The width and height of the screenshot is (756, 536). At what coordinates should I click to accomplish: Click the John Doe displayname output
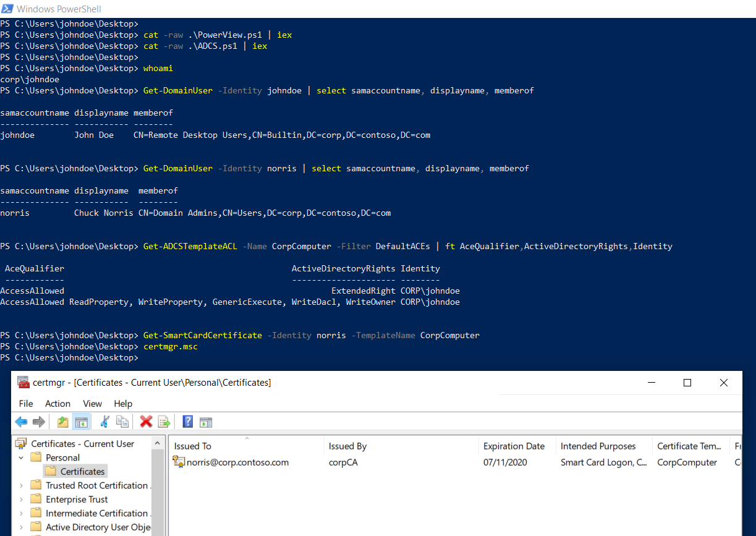pos(94,135)
